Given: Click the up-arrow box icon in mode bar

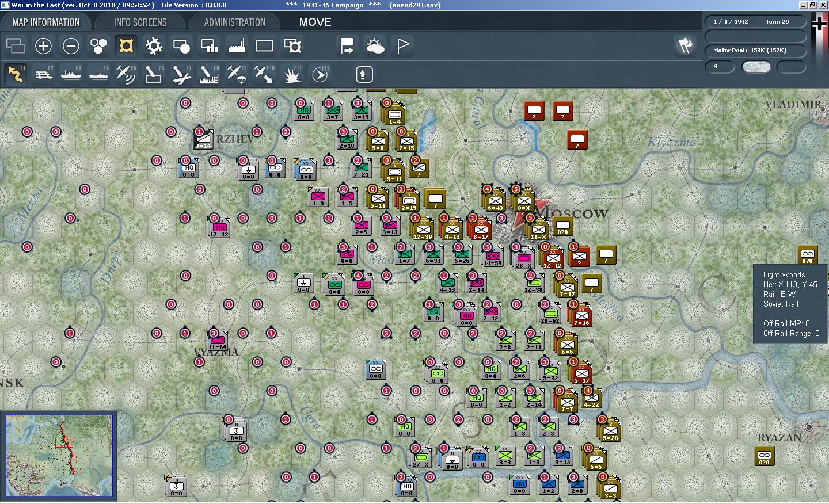Looking at the screenshot, I should 364,74.
